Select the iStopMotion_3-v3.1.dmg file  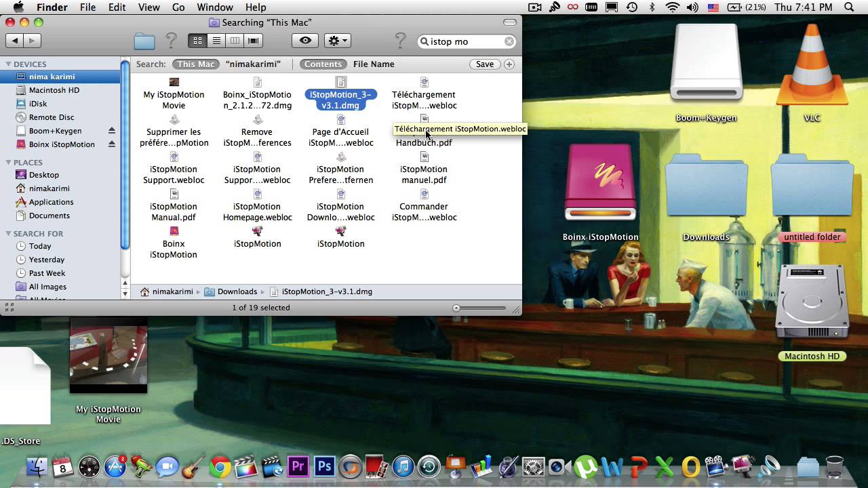340,95
